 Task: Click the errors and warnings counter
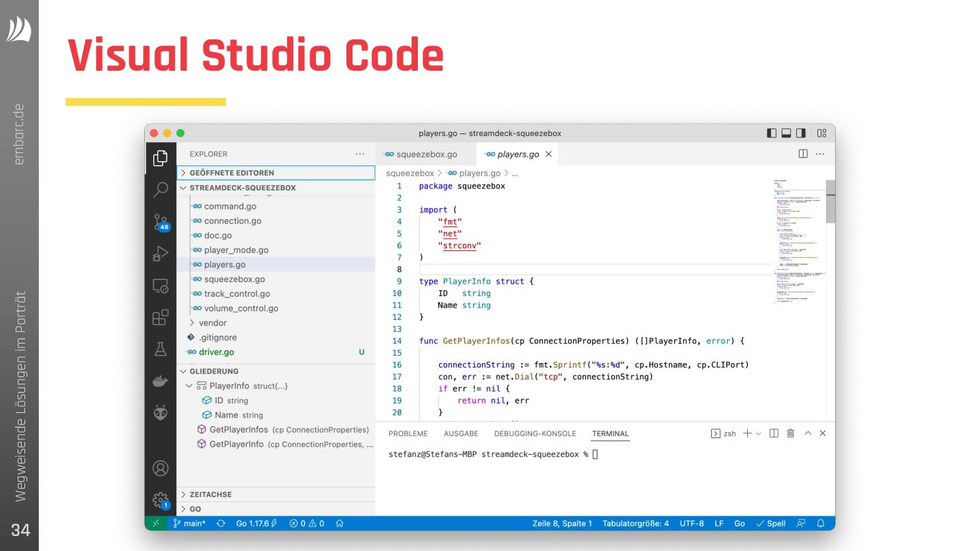[x=306, y=523]
